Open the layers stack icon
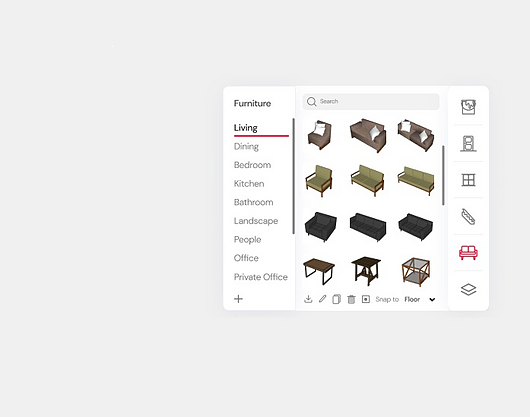The image size is (530, 417). 468,289
